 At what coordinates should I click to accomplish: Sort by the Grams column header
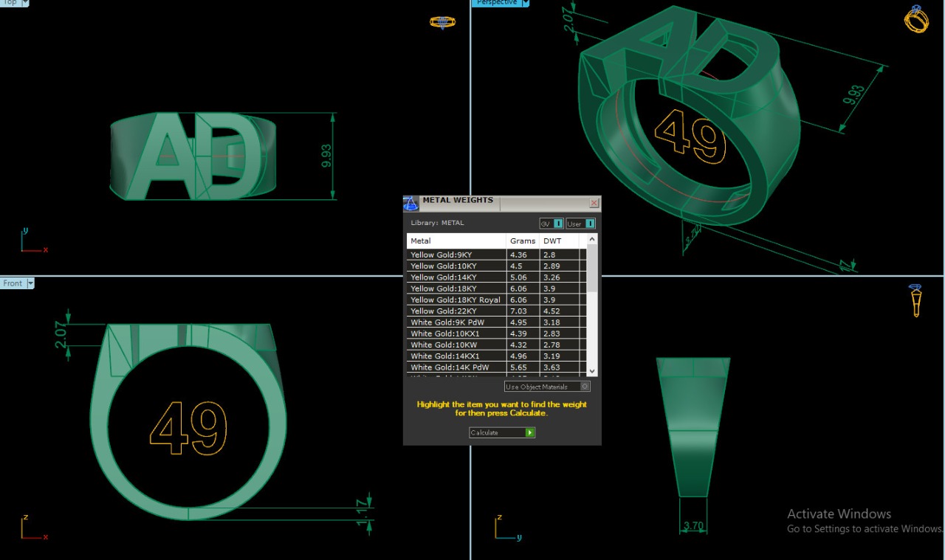point(523,241)
